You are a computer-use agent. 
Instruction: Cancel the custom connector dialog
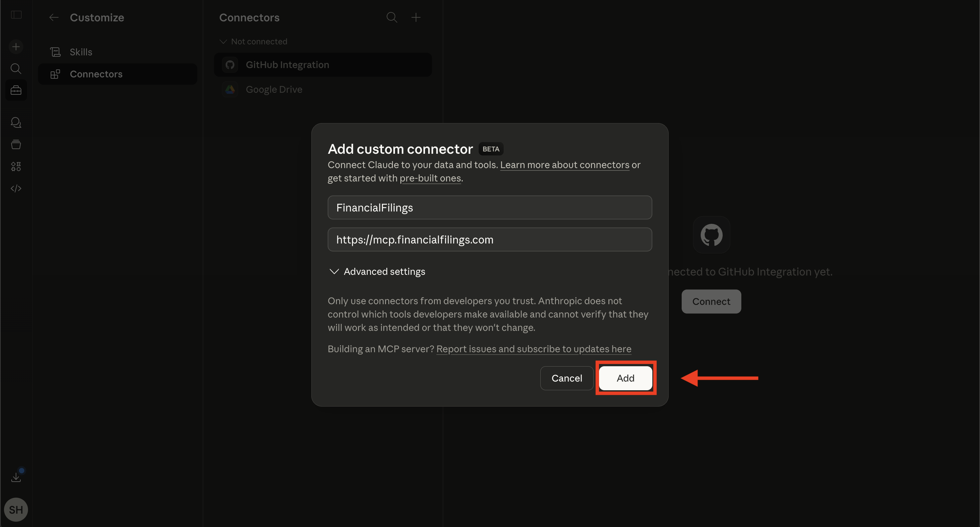(567, 378)
